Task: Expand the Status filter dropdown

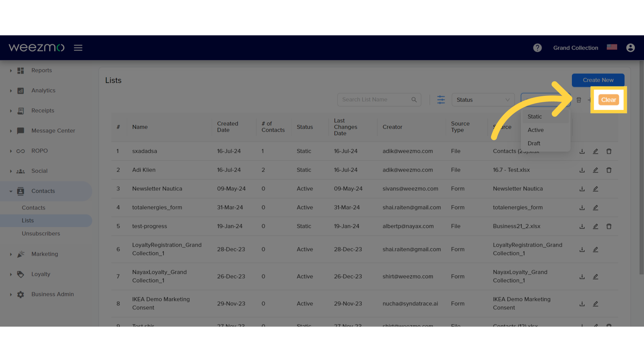Action: click(x=482, y=100)
